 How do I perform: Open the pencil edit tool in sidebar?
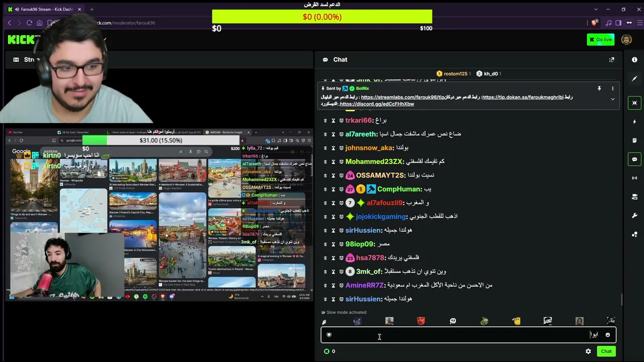click(x=634, y=79)
